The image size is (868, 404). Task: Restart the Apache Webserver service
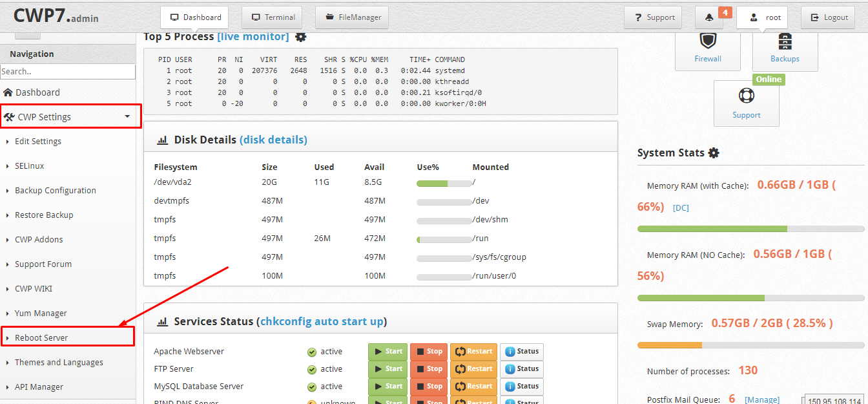(473, 352)
